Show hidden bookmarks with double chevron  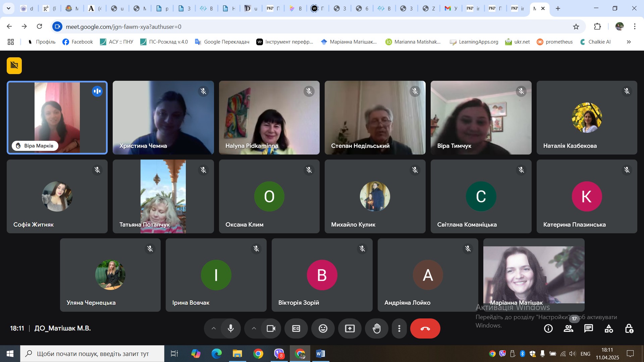(x=629, y=42)
